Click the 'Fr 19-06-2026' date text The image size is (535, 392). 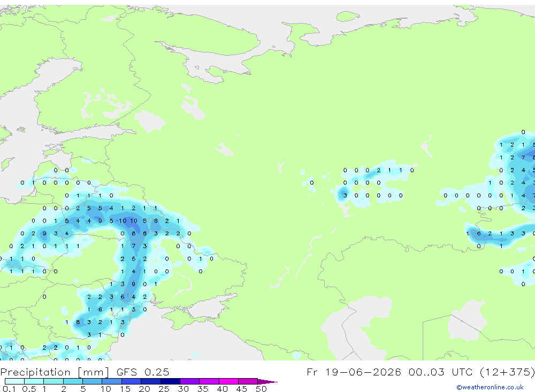tap(354, 372)
